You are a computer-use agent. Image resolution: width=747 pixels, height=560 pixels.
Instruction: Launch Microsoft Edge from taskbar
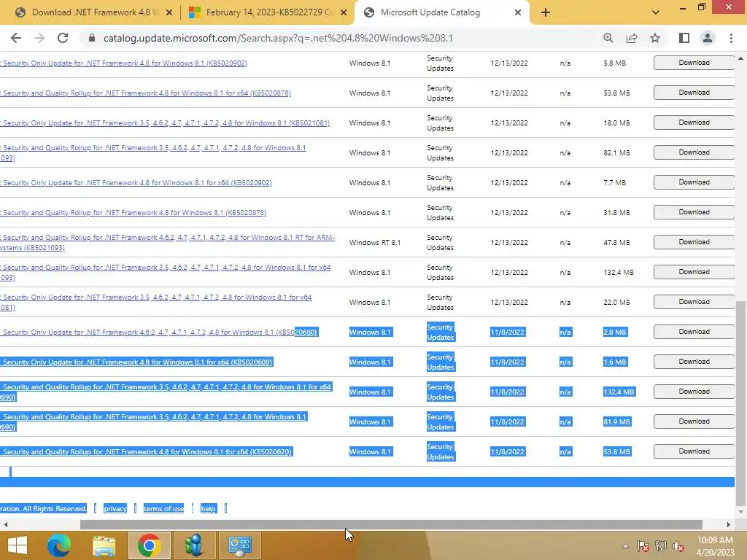coord(59,545)
